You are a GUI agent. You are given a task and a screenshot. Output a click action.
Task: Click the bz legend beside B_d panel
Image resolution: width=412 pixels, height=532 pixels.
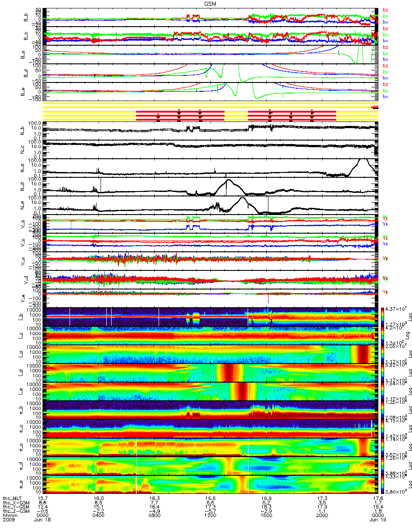click(385, 66)
